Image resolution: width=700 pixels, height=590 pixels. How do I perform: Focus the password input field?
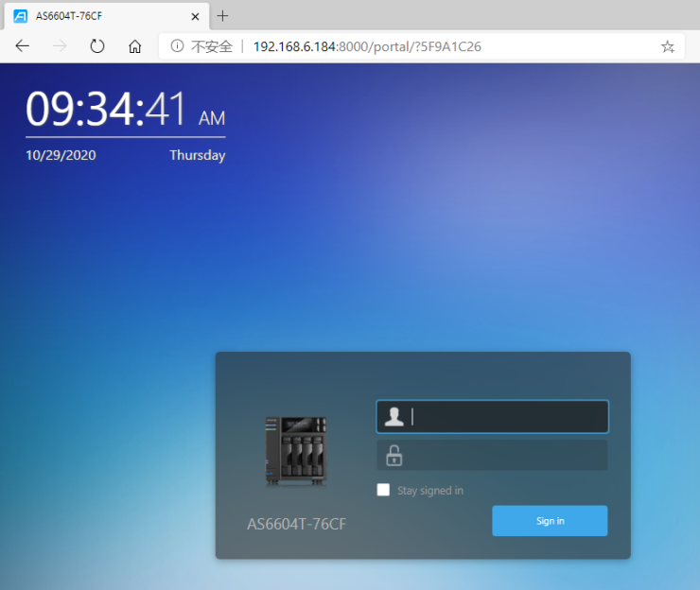click(493, 455)
